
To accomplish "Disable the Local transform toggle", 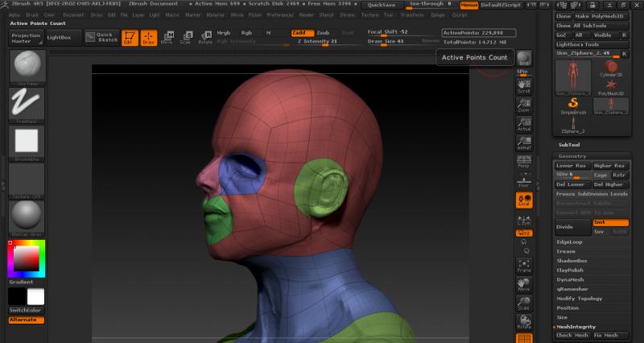I will tap(524, 200).
